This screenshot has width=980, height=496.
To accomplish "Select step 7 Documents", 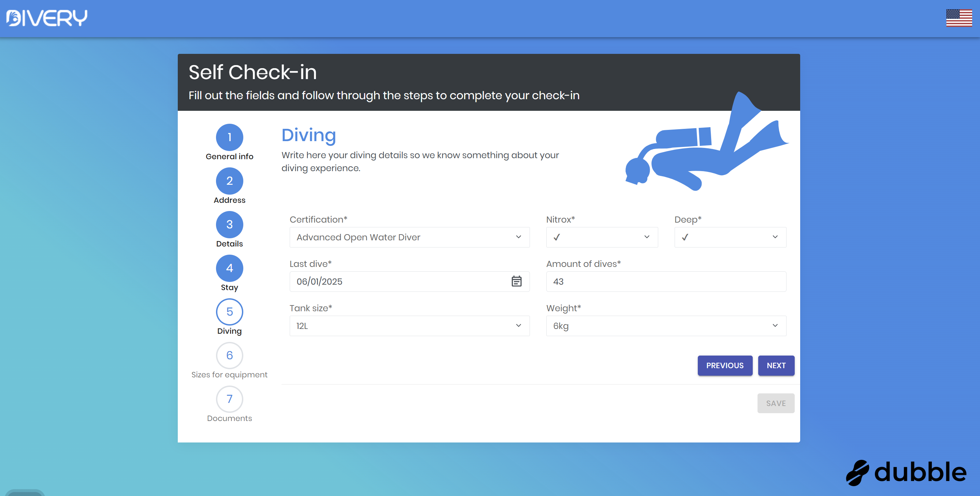I will click(x=229, y=399).
